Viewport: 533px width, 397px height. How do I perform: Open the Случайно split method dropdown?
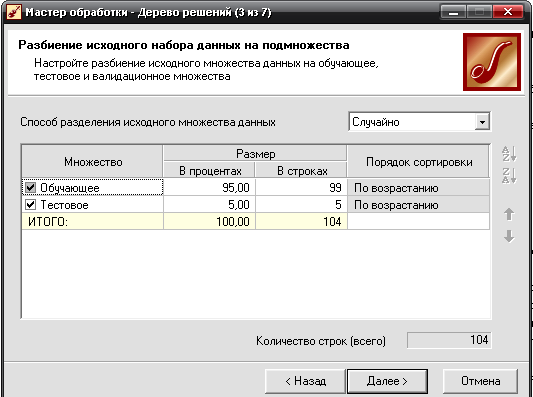coord(482,122)
